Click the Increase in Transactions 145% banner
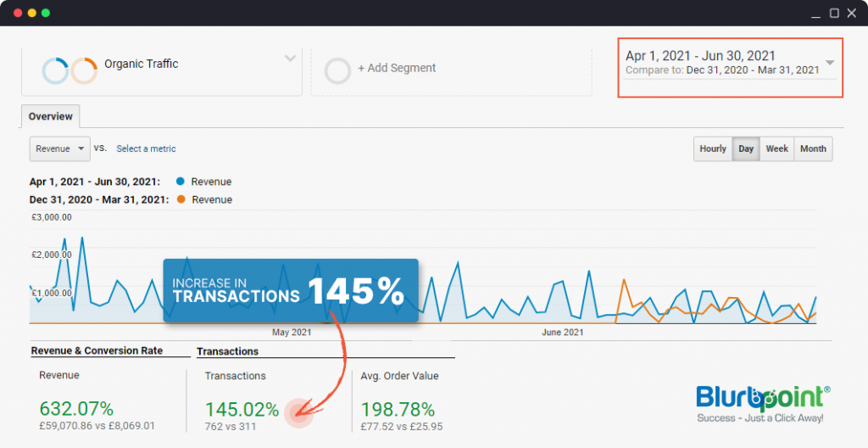 (x=290, y=291)
